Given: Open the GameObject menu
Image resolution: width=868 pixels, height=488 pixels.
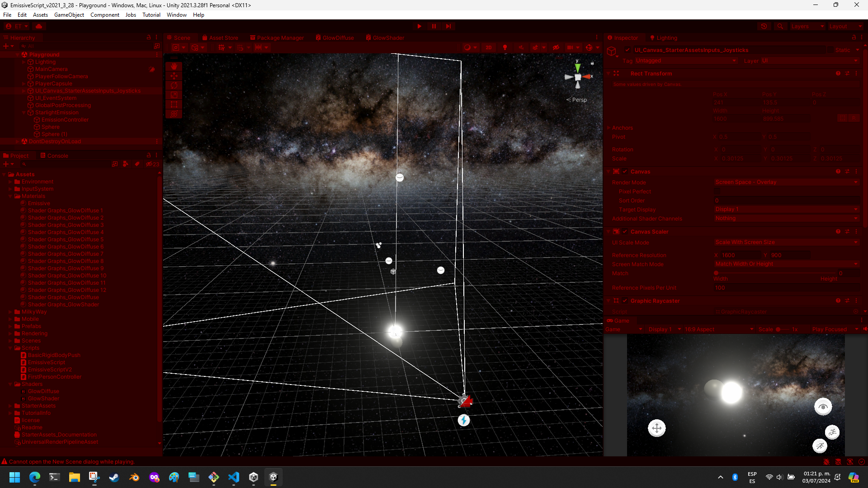Looking at the screenshot, I should [69, 15].
